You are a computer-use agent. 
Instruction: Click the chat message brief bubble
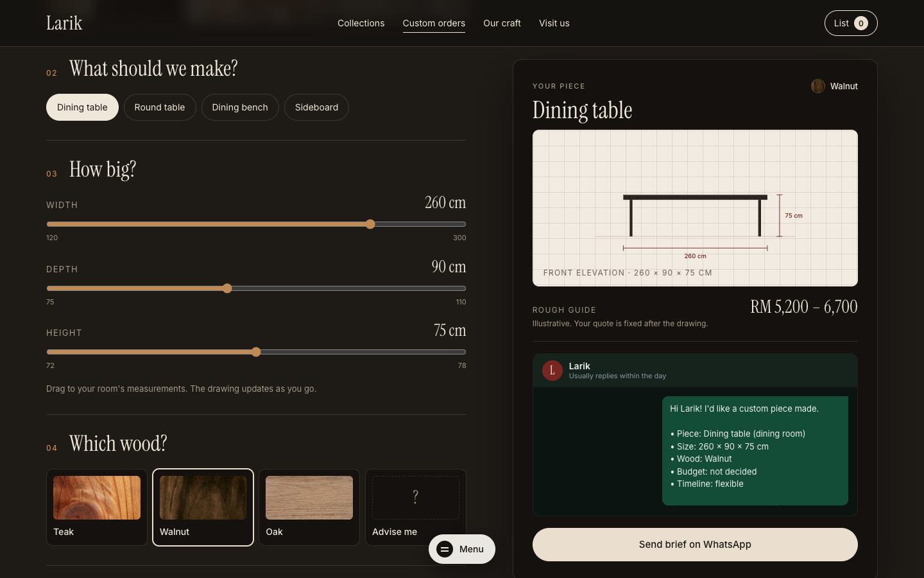pos(755,451)
